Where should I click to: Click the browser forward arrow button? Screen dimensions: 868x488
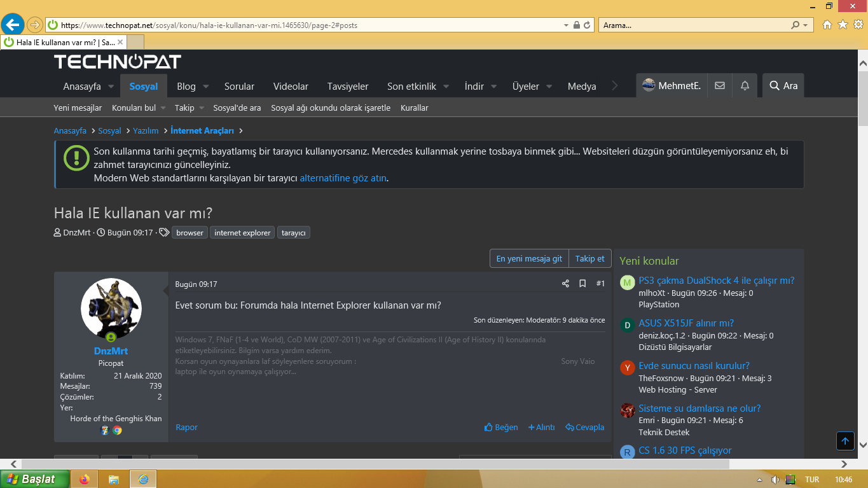34,25
